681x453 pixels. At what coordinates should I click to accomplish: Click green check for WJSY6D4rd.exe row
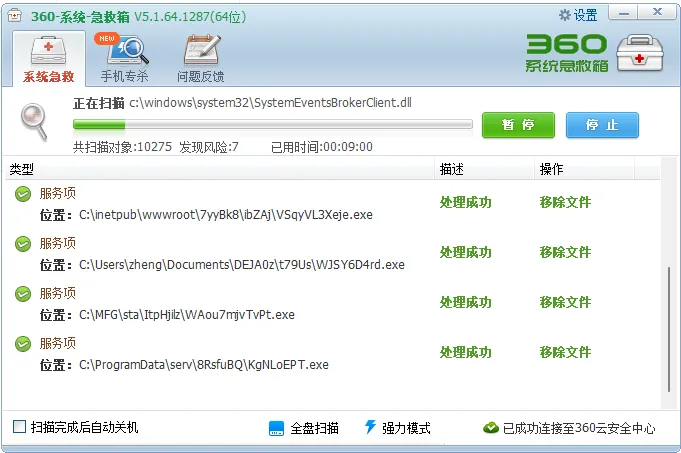(x=23, y=244)
